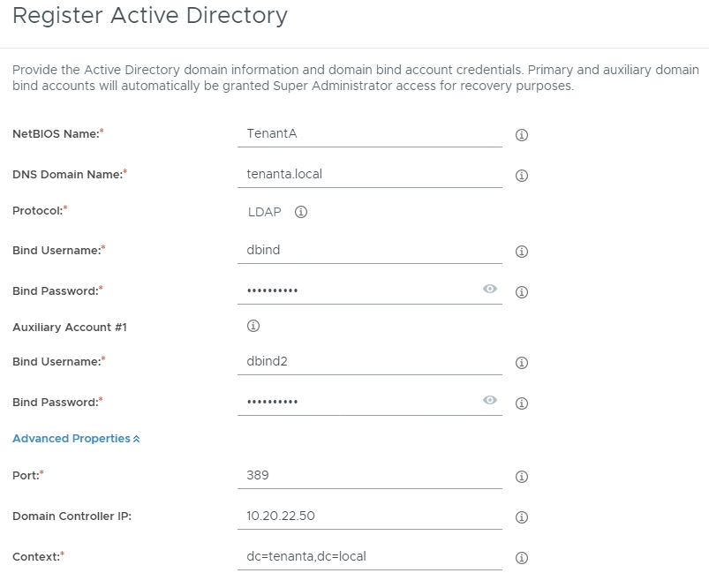Open info icon beside the dbind username field
709x588 pixels.
pyautogui.click(x=521, y=252)
